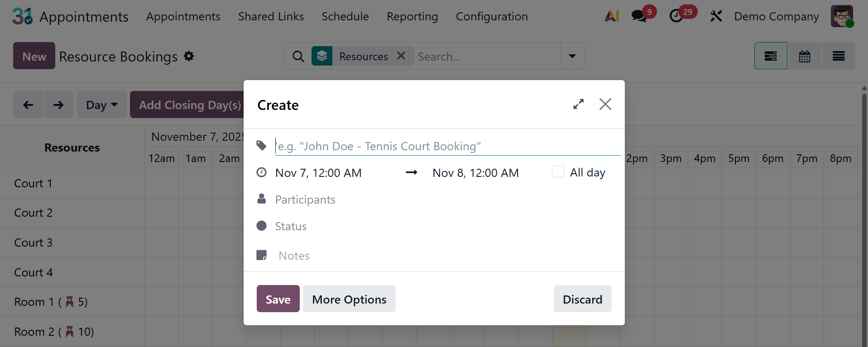Click the More Options button
The width and height of the screenshot is (868, 347).
point(349,299)
